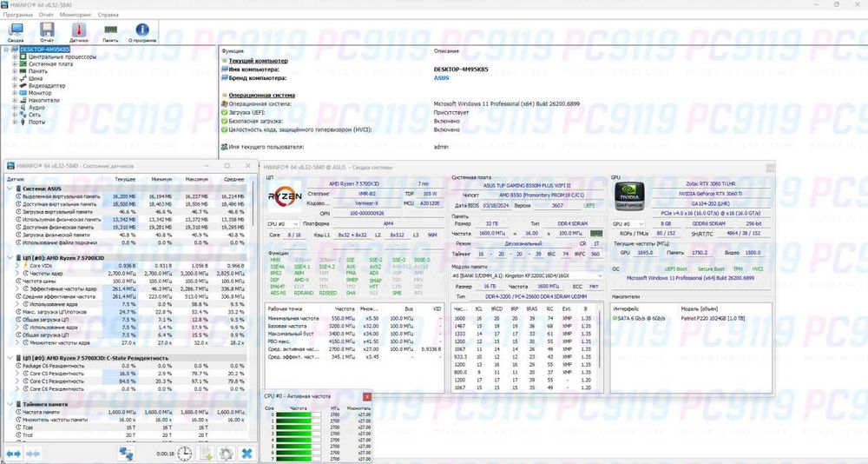Select Аудио in the tree
The height and width of the screenshot is (464, 868).
click(x=36, y=107)
